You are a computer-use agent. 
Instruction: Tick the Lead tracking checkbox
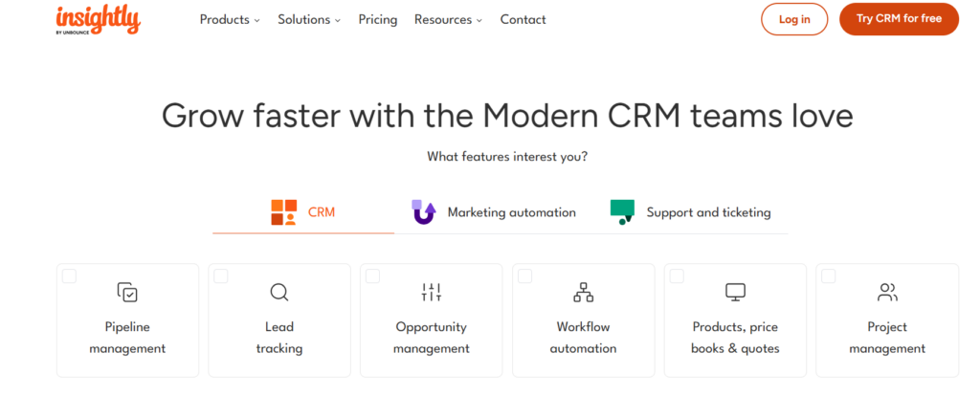click(x=221, y=276)
